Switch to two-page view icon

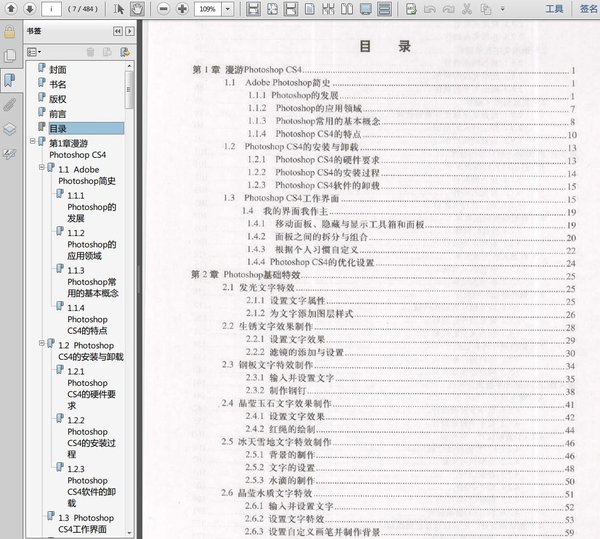347,9
